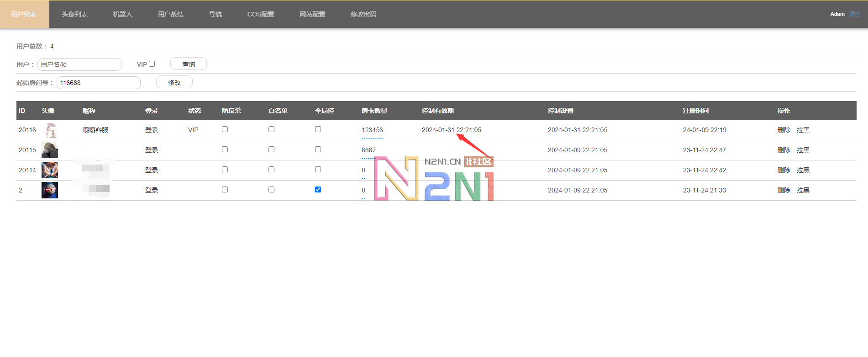Image resolution: width=868 pixels, height=357 pixels.
Task: Click avatar thumbnail of user 20115
Action: pos(50,150)
